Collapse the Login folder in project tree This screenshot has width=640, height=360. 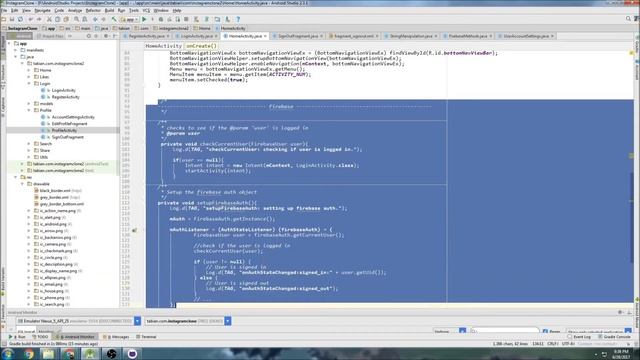pyautogui.click(x=29, y=83)
